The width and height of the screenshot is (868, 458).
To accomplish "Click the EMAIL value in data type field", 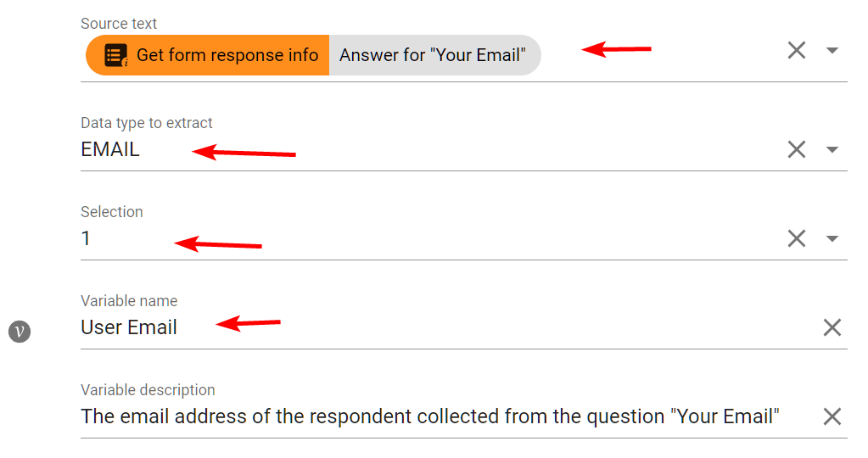I will click(110, 150).
